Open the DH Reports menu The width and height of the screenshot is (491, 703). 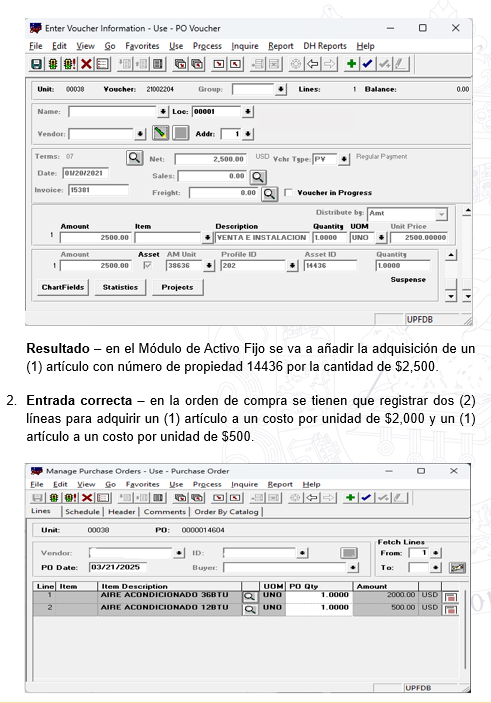(325, 46)
